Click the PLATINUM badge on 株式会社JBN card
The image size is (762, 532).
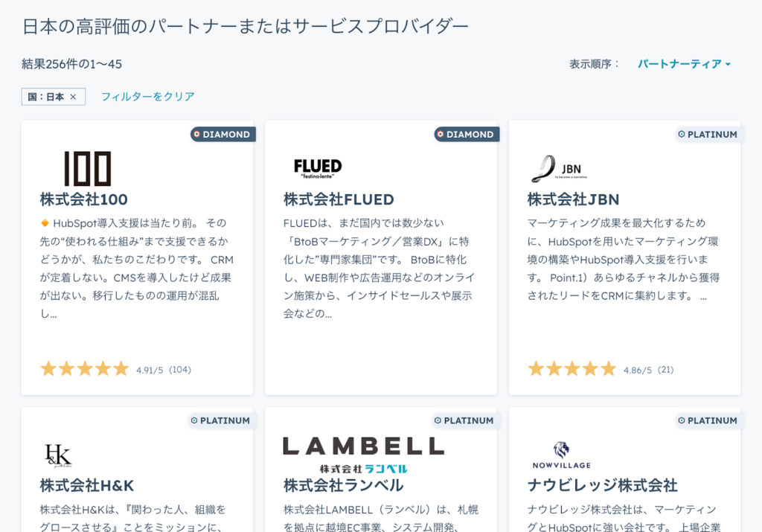[x=708, y=135]
